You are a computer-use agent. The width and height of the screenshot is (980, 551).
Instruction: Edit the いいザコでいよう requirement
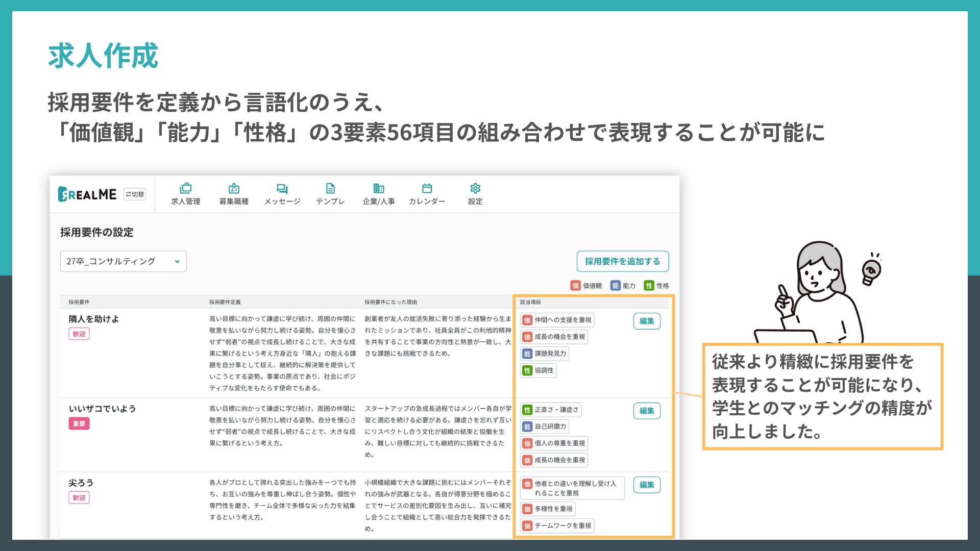[646, 411]
